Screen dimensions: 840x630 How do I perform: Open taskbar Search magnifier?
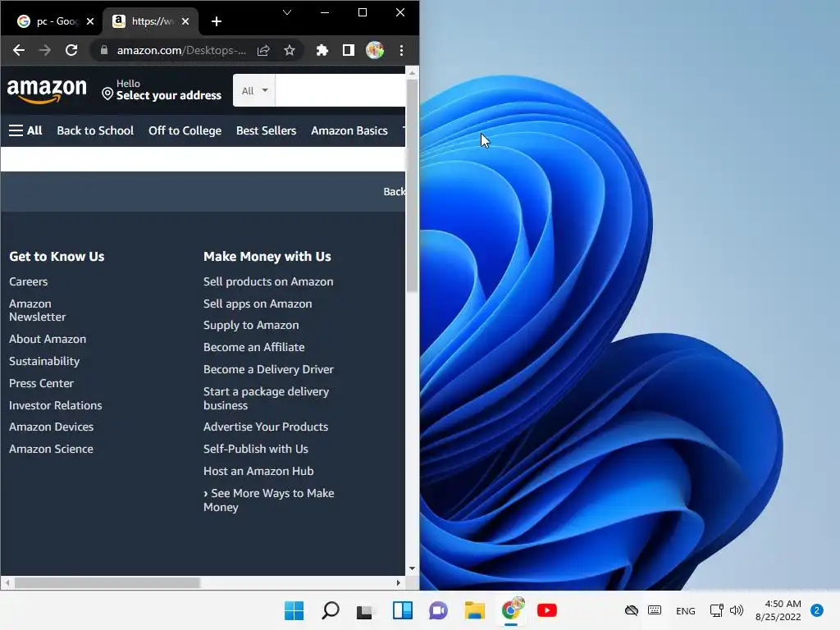click(330, 610)
